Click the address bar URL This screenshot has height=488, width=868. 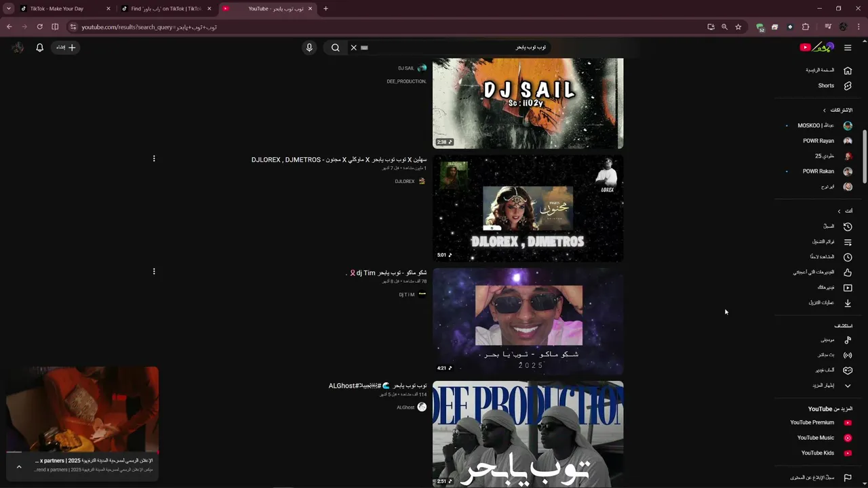tap(149, 27)
